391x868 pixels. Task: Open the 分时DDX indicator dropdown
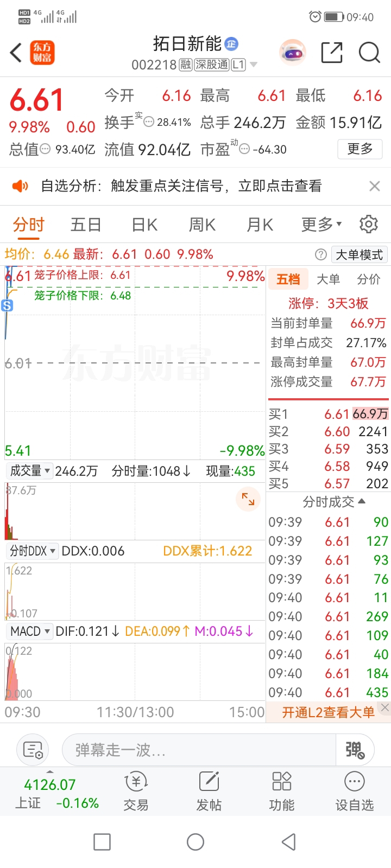33,551
